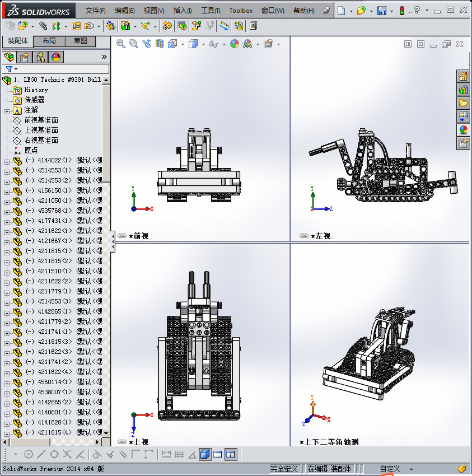The image size is (472, 476).
Task: Toggle the Four View viewport button
Action: (231, 454)
